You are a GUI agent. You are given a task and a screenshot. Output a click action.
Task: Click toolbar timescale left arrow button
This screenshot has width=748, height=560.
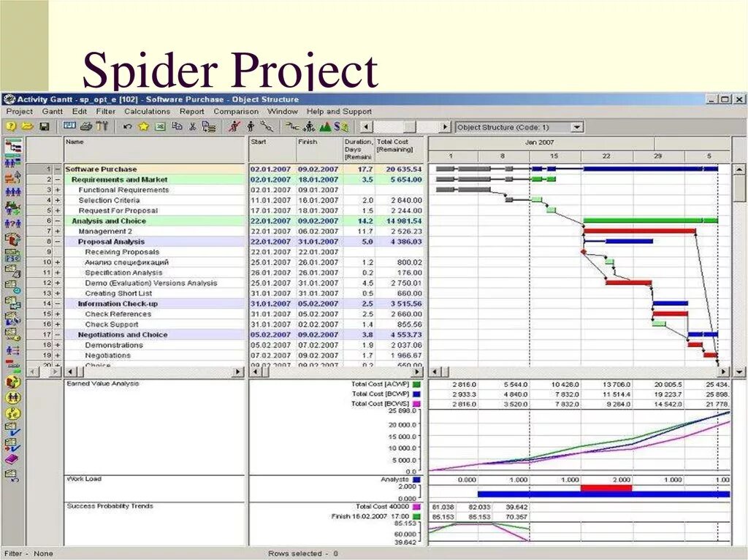(x=366, y=127)
